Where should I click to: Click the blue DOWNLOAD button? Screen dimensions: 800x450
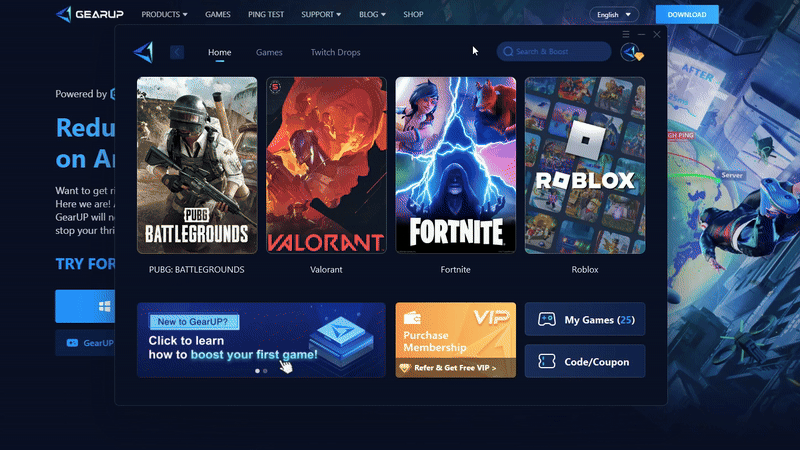pos(687,14)
